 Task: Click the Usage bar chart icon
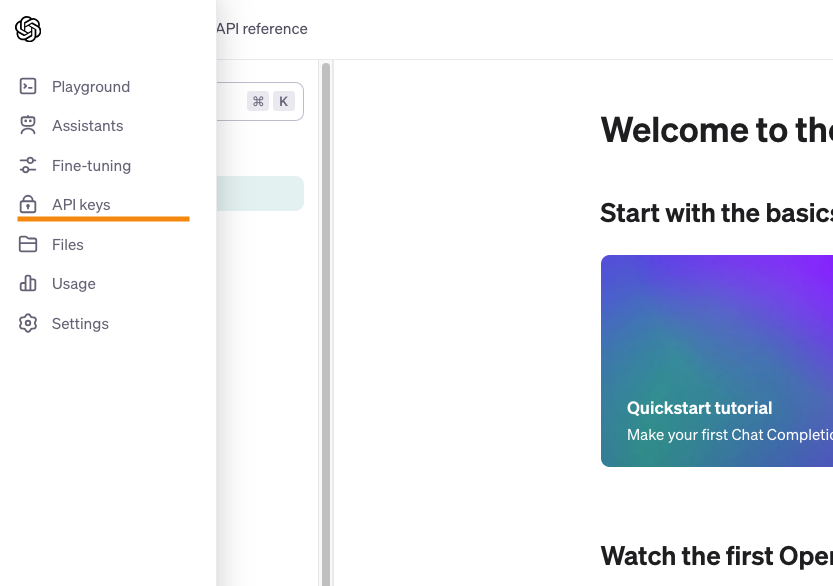pyautogui.click(x=28, y=284)
